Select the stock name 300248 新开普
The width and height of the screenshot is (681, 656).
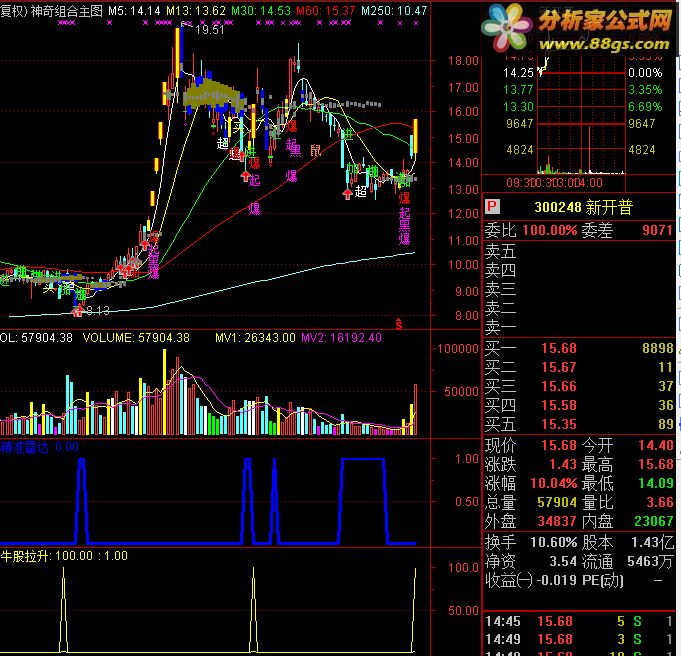click(x=583, y=207)
